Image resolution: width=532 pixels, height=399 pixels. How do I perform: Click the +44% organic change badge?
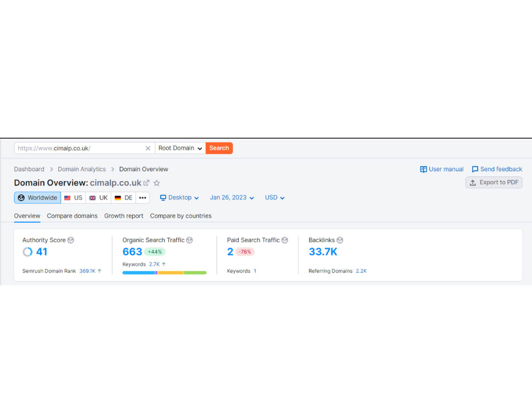[155, 252]
